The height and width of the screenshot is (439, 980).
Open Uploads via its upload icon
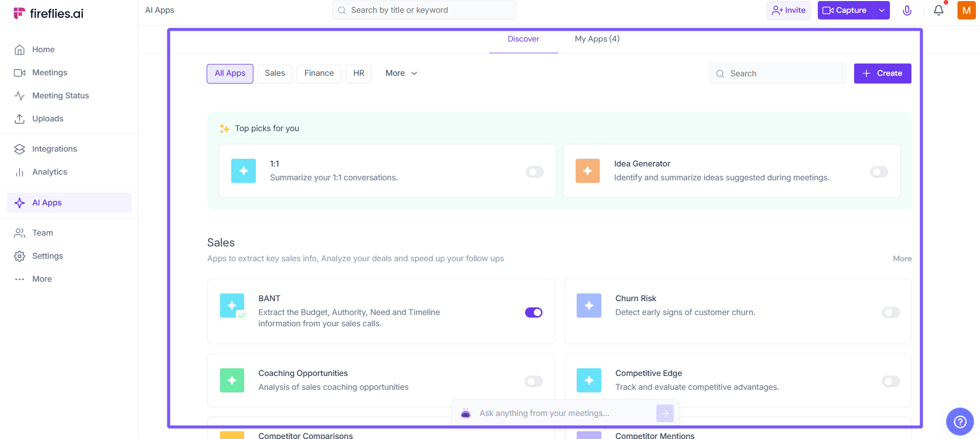[x=19, y=119]
